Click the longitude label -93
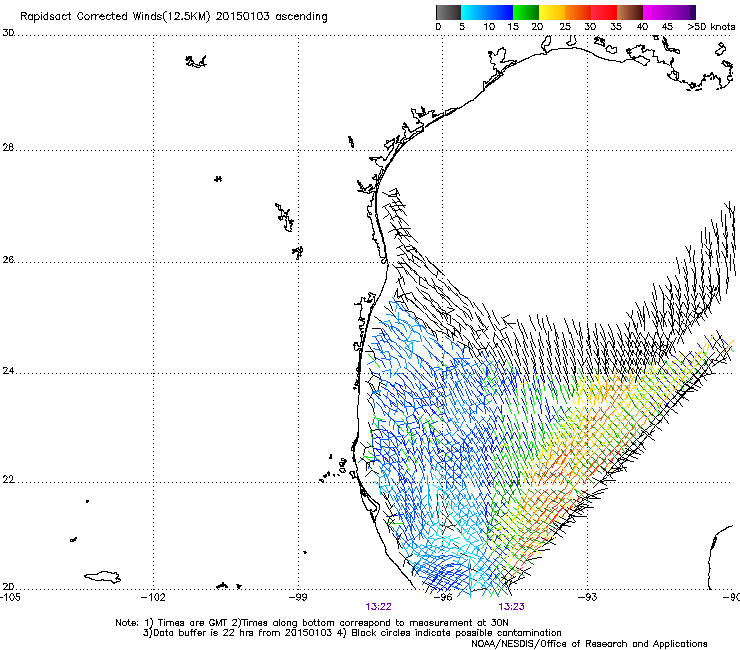740x650 pixels. pos(587,597)
